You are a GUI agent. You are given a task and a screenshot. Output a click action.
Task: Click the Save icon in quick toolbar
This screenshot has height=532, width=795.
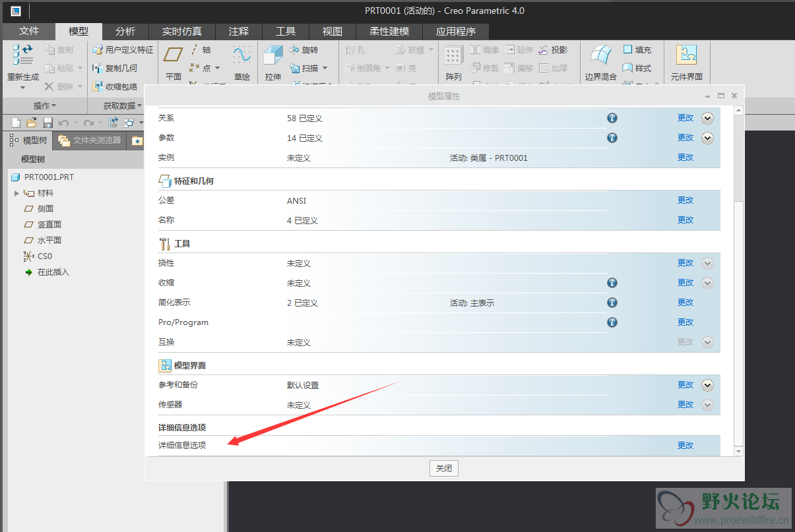pos(48,123)
